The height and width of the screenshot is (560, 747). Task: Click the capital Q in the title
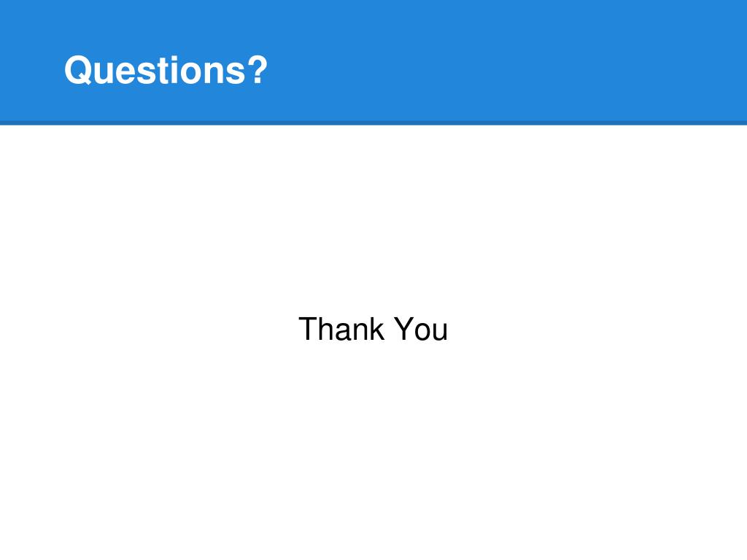click(77, 71)
